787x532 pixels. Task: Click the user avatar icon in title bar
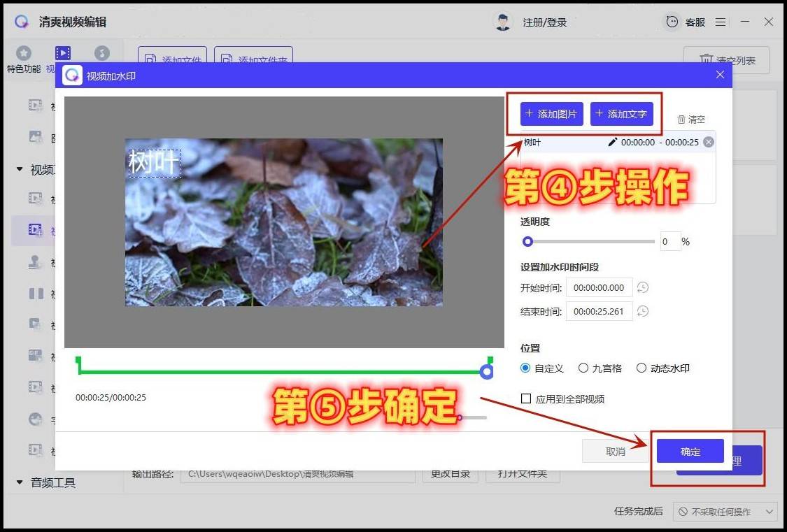click(x=502, y=22)
